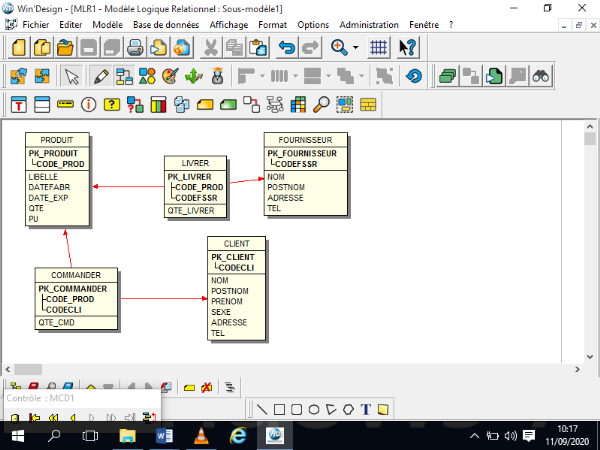Image resolution: width=600 pixels, height=450 pixels.
Task: Click the Cut scissors icon
Action: pyautogui.click(x=211, y=47)
